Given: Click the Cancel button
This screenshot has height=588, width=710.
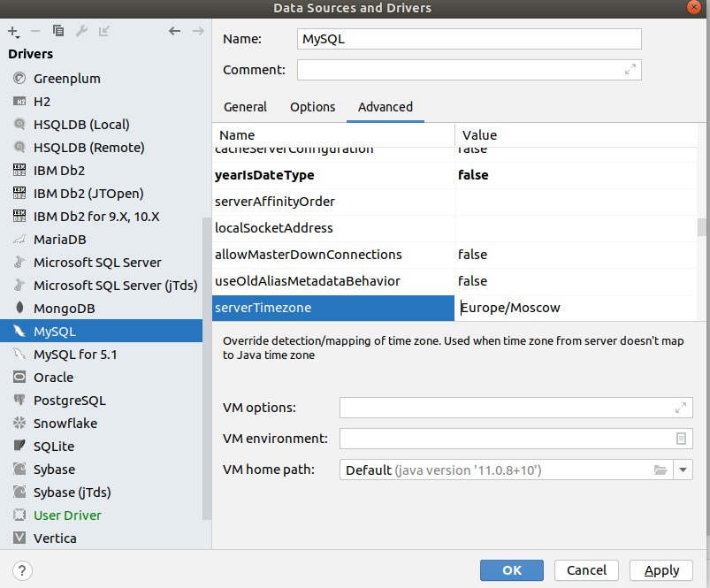Looking at the screenshot, I should click(x=586, y=570).
